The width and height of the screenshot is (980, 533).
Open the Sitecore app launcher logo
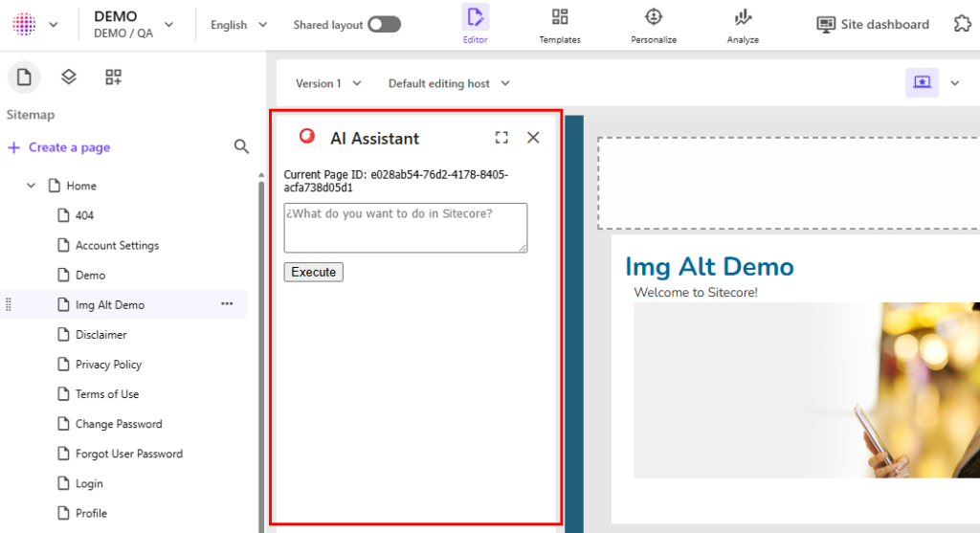click(x=24, y=24)
